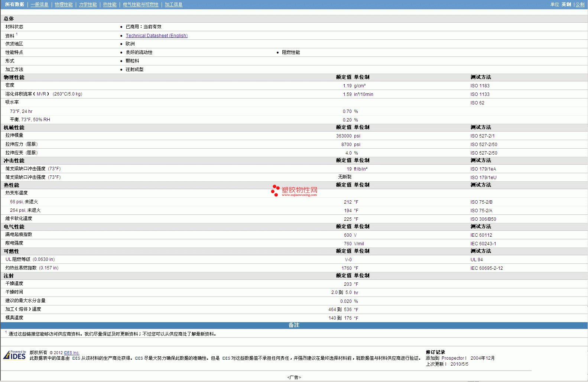Select the 热性能 tab

pyautogui.click(x=110, y=4)
